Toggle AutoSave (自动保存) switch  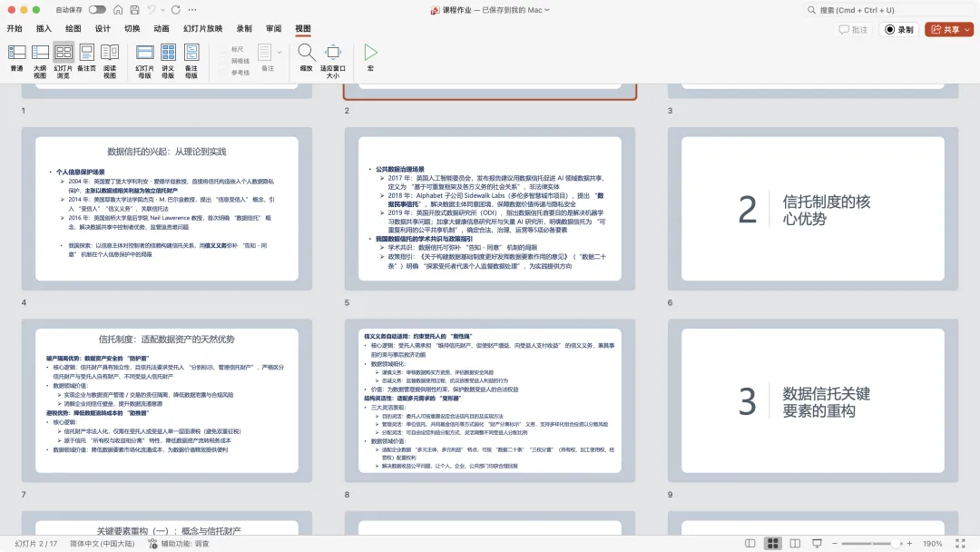[97, 10]
